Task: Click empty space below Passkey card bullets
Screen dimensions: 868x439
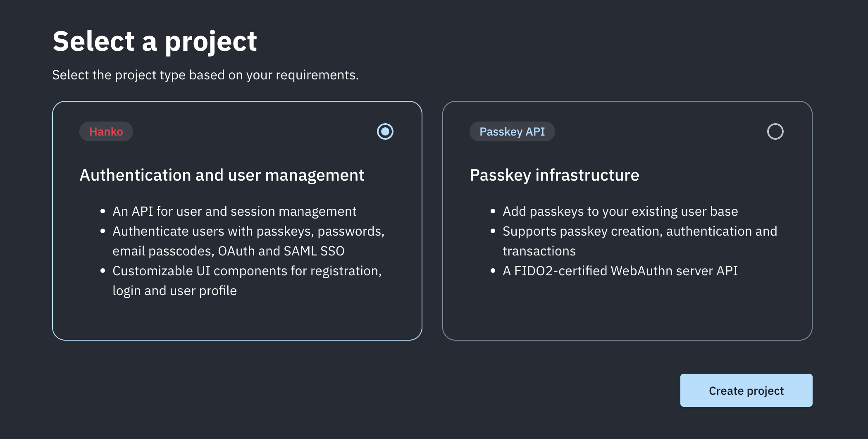Action: pyautogui.click(x=627, y=310)
